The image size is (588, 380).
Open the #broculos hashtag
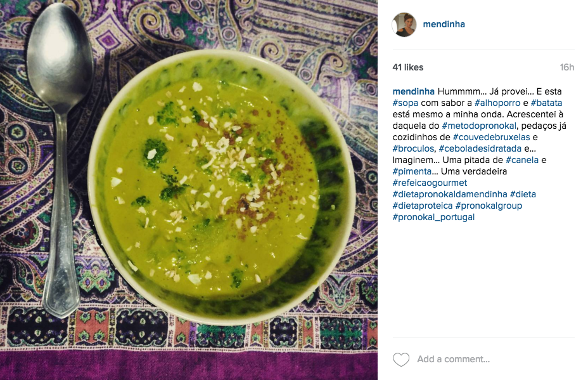[x=413, y=148]
